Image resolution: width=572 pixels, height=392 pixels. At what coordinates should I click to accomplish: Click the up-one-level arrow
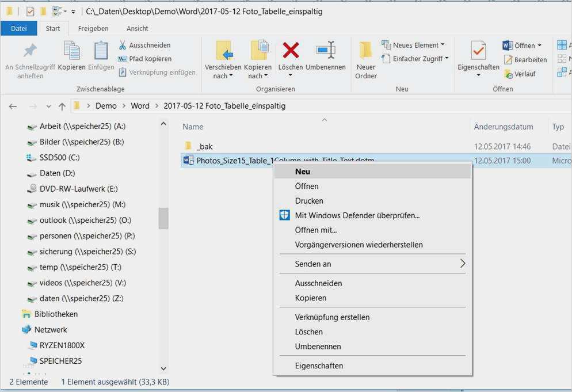pyautogui.click(x=62, y=106)
